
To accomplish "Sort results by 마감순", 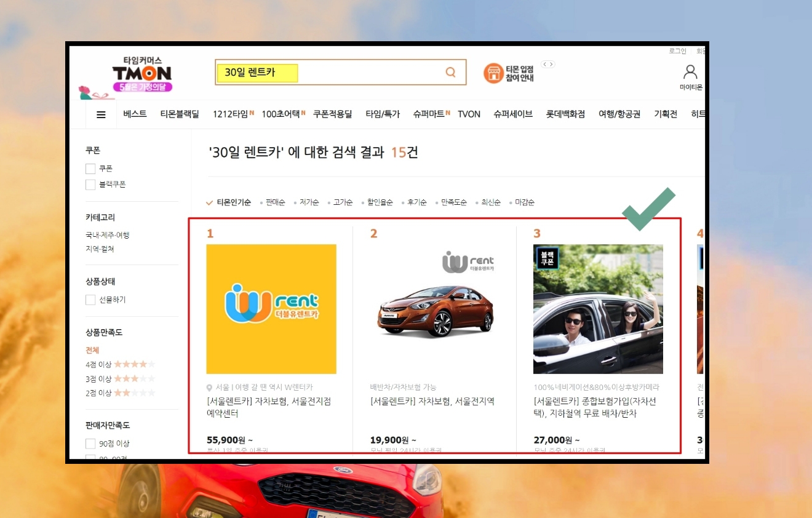I will [524, 202].
